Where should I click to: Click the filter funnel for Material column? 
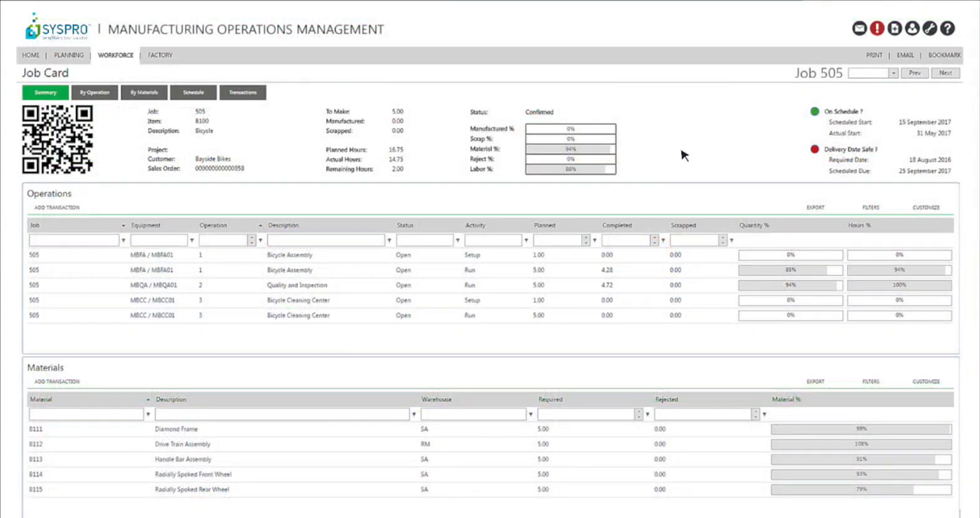coord(148,415)
